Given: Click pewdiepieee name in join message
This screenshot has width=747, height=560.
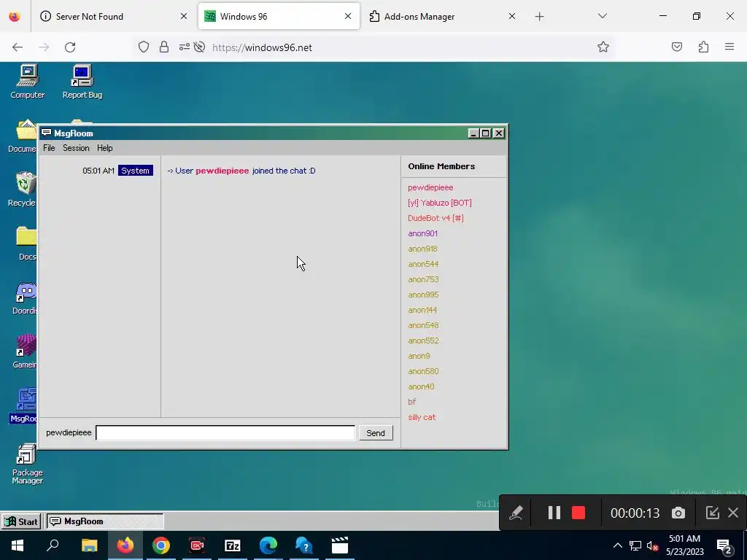Looking at the screenshot, I should 222,171.
